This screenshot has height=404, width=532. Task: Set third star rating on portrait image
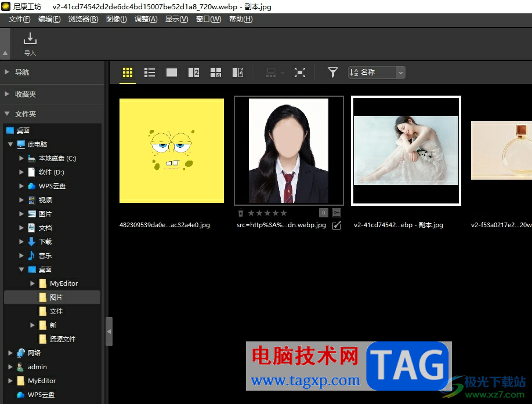267,213
